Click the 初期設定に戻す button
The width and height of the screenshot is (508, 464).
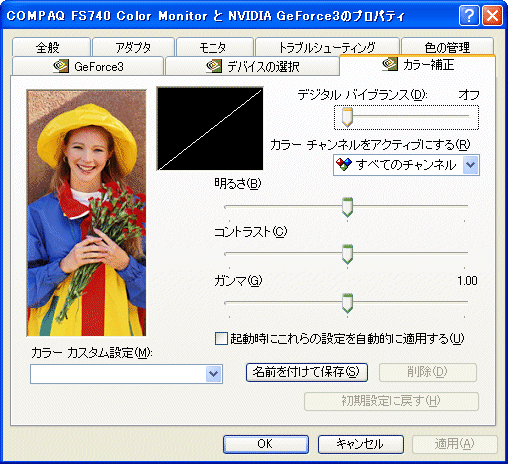click(391, 401)
